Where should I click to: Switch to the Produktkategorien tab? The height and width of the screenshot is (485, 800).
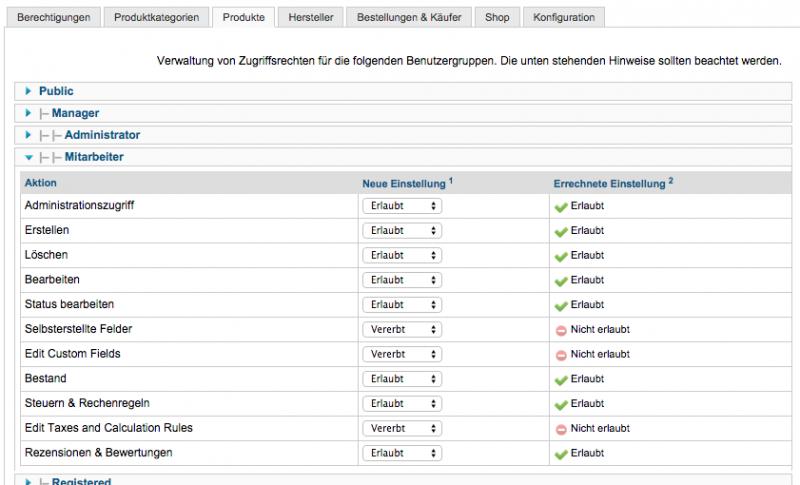click(x=156, y=17)
